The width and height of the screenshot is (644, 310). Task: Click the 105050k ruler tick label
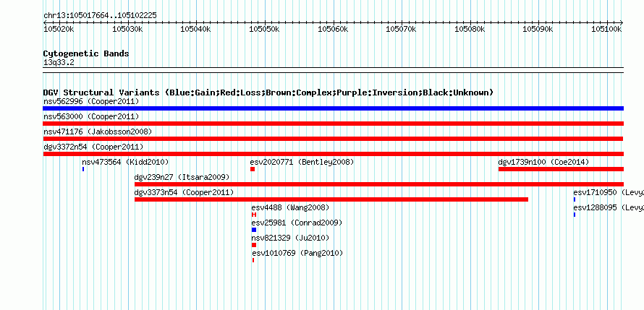point(264,29)
